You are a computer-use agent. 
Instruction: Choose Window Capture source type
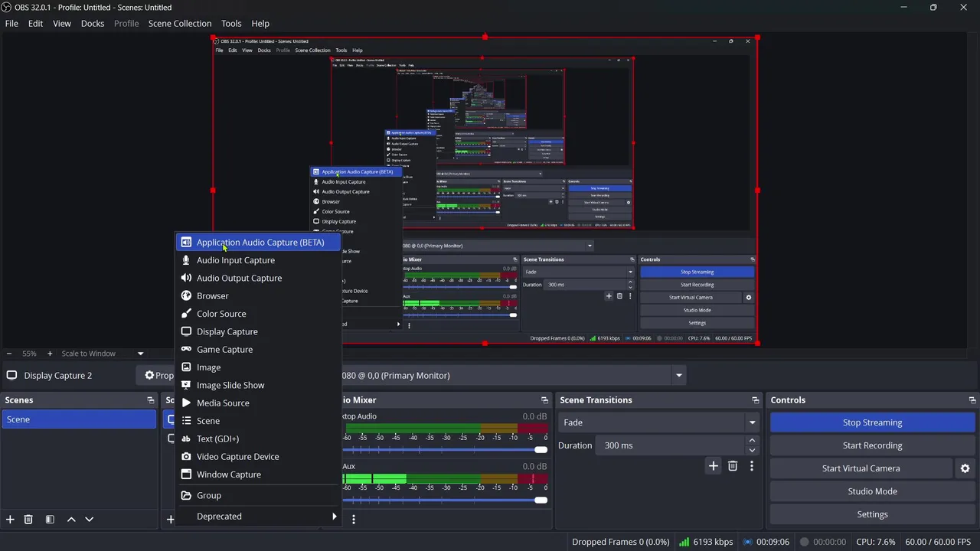coord(259,474)
